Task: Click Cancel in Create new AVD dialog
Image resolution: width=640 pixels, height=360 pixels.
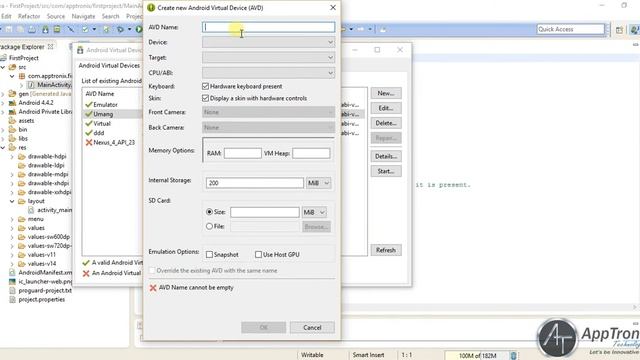Action: (312, 327)
